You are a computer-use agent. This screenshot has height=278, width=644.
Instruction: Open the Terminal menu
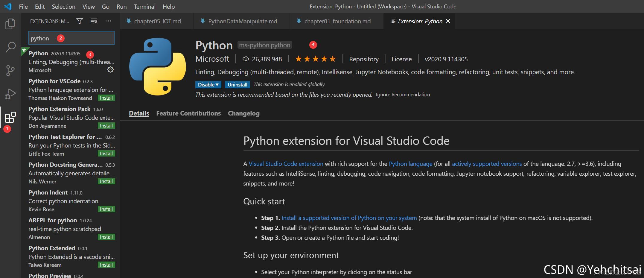[x=144, y=7]
